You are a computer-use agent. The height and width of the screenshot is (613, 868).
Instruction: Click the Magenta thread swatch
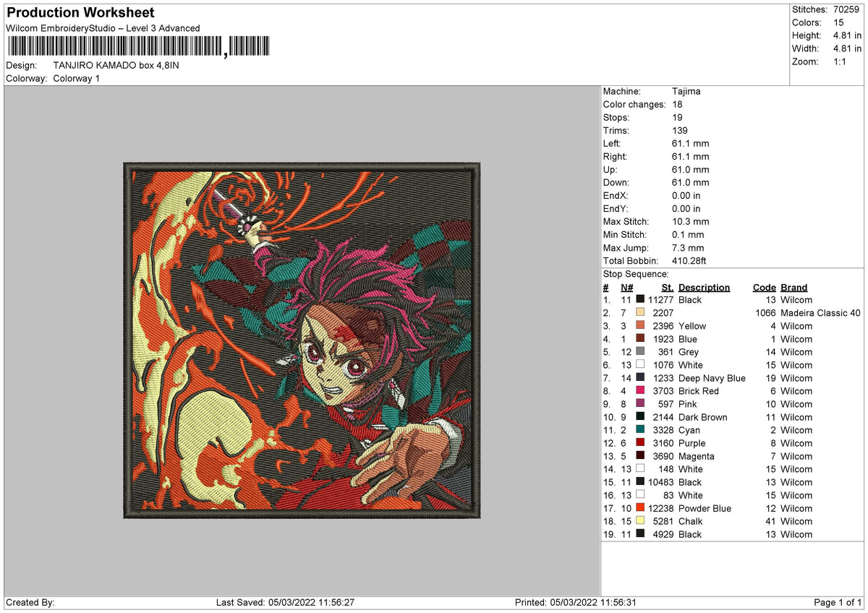pos(640,456)
